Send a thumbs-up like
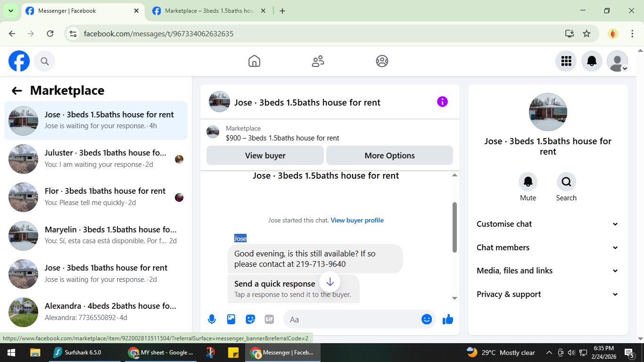The image size is (644, 362). tap(448, 320)
